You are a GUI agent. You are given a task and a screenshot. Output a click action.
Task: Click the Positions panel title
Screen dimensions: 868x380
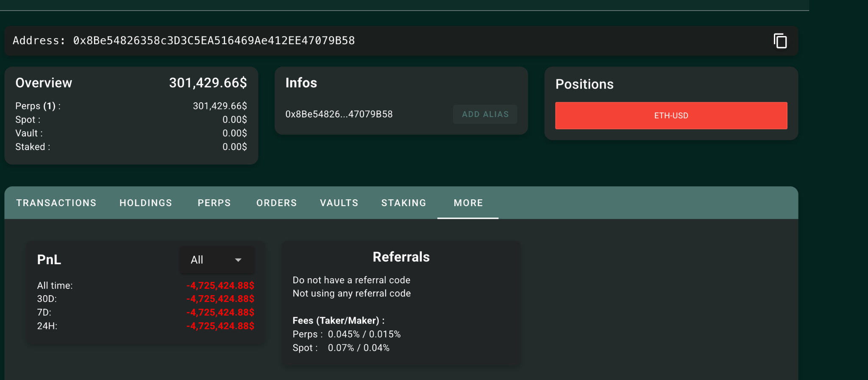pyautogui.click(x=584, y=84)
